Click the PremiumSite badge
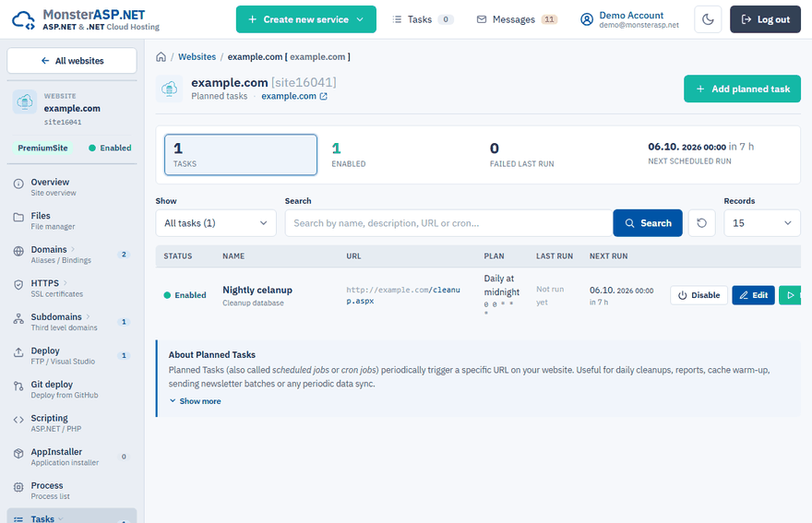 [x=43, y=149]
